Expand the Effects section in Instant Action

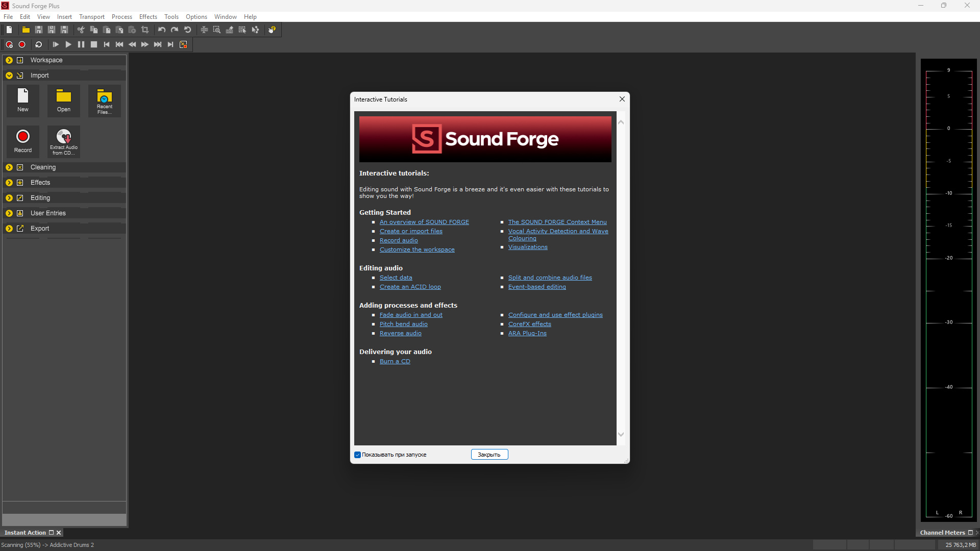[x=9, y=183]
